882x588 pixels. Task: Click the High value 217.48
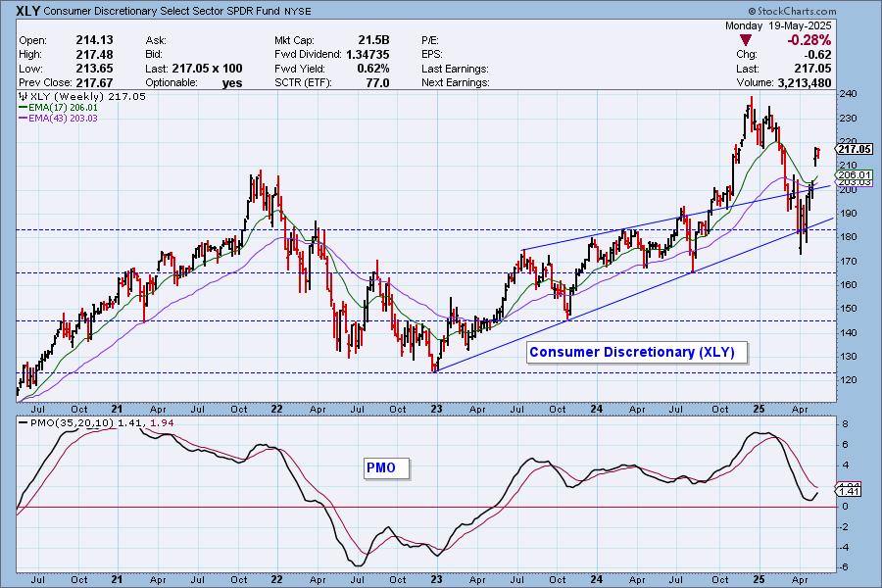(94, 55)
